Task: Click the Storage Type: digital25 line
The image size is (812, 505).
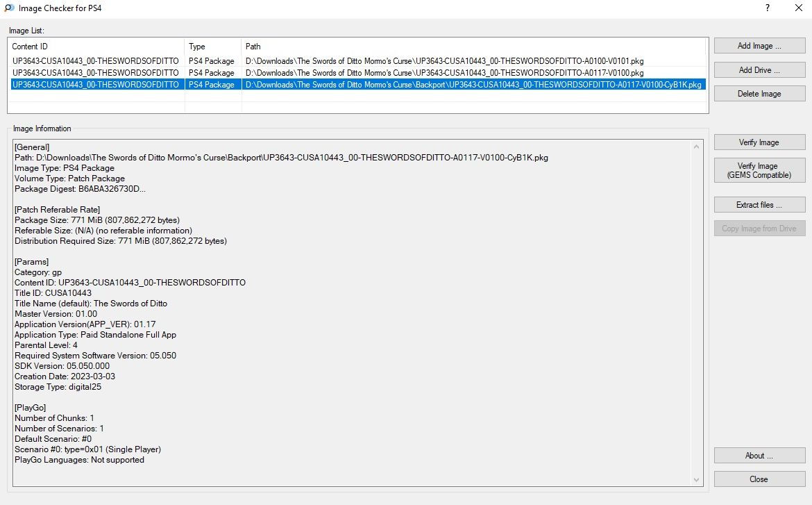Action: [x=58, y=387]
